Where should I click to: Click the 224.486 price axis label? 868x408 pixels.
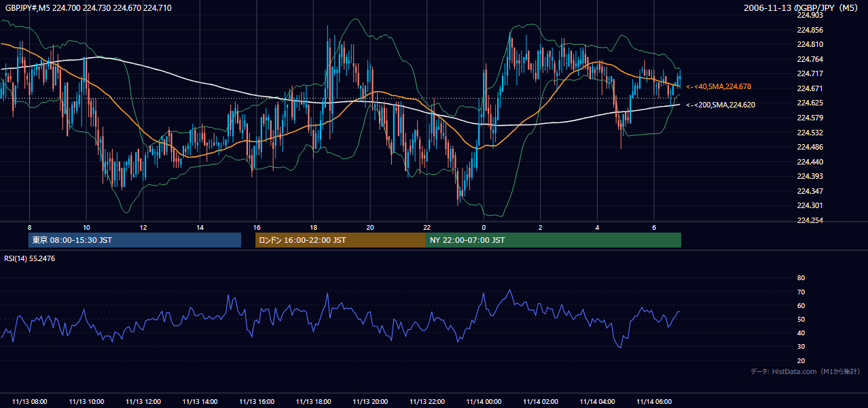point(810,147)
